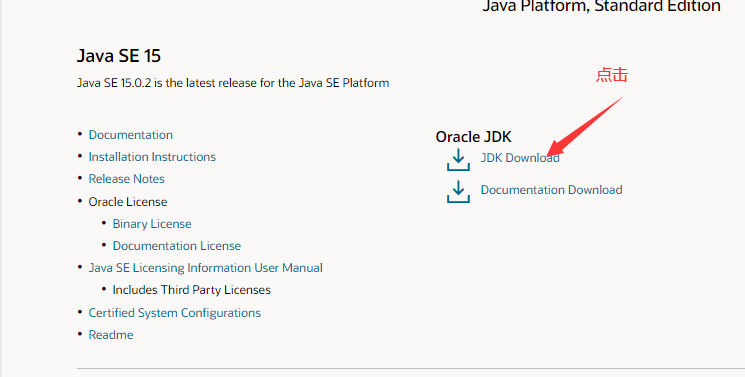Click the JDK Download arrow icon

pos(458,159)
